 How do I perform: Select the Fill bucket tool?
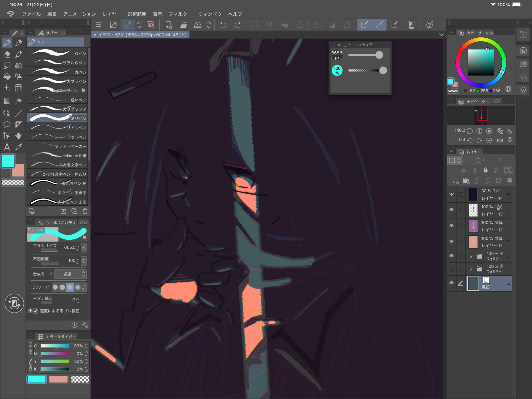click(7, 77)
